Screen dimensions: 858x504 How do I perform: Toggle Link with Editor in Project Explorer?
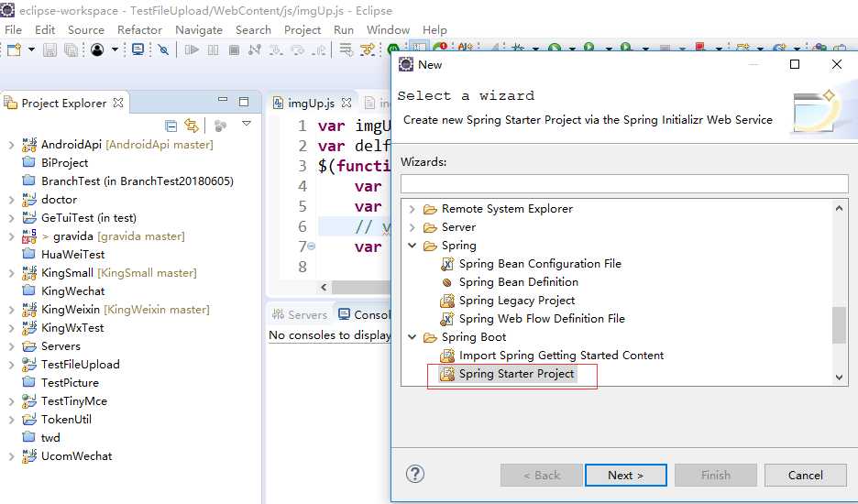[x=191, y=126]
